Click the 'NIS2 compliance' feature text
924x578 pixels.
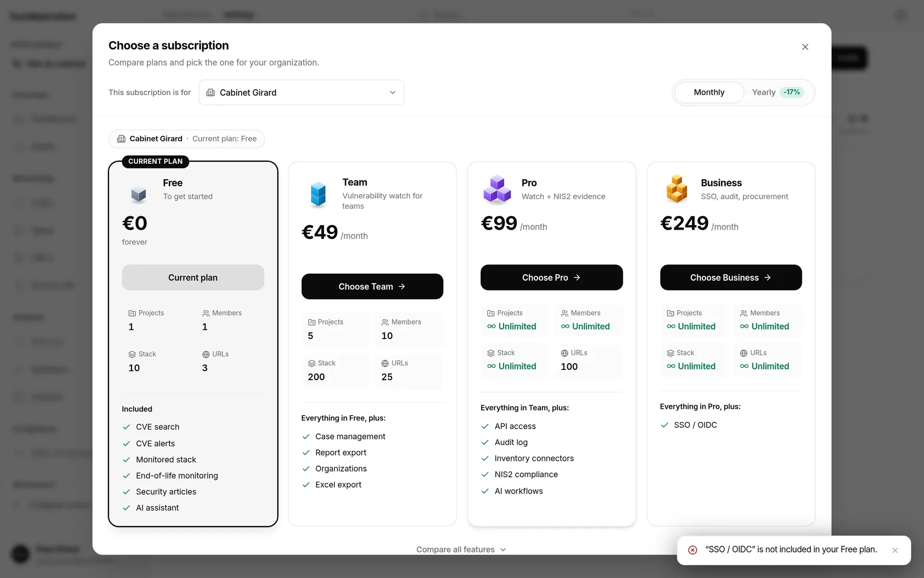(x=526, y=474)
